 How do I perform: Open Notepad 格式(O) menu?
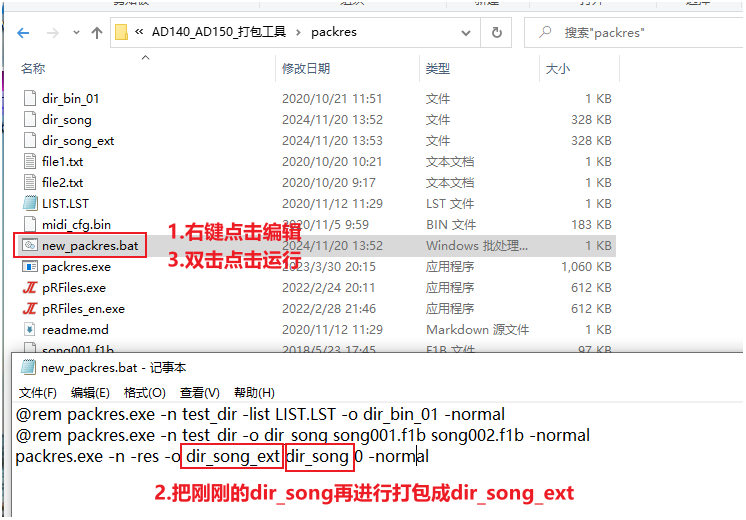tap(145, 393)
